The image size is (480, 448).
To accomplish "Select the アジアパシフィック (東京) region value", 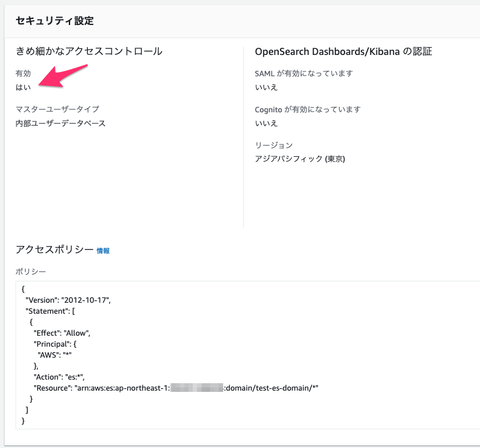I will click(300, 159).
